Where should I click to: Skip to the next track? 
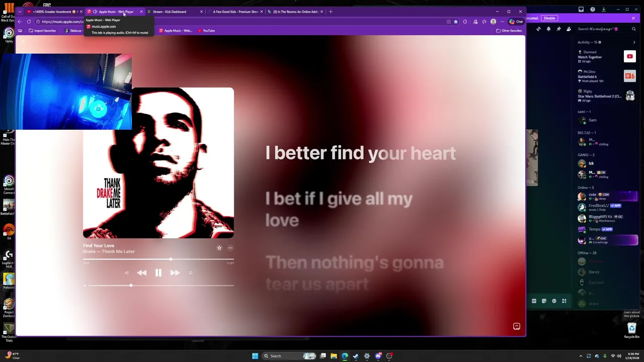click(175, 273)
